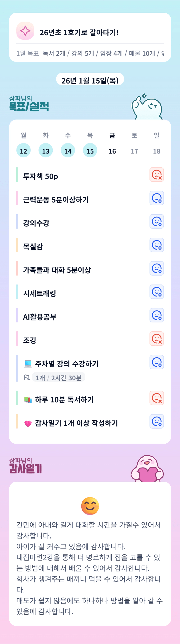Viewport: 180px width, 644px height.
Task: Select Friday 16 in week calendar
Action: (112, 151)
